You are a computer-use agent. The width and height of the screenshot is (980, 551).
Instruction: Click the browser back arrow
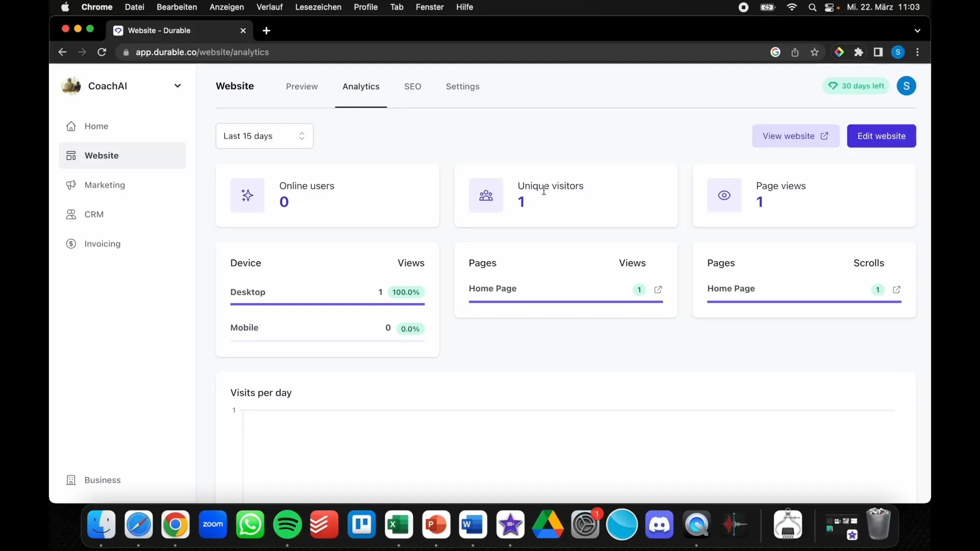point(62,52)
